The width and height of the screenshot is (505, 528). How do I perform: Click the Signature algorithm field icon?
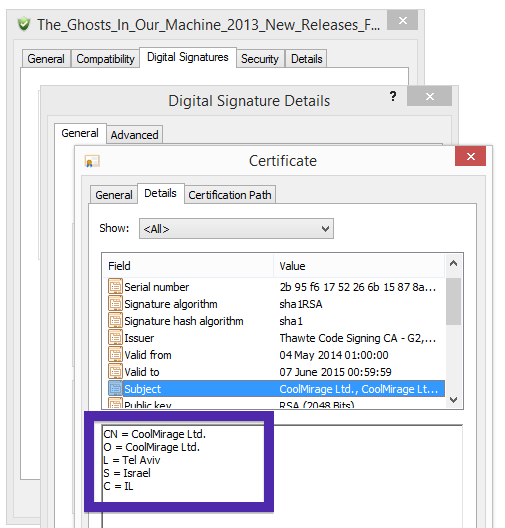coord(115,304)
